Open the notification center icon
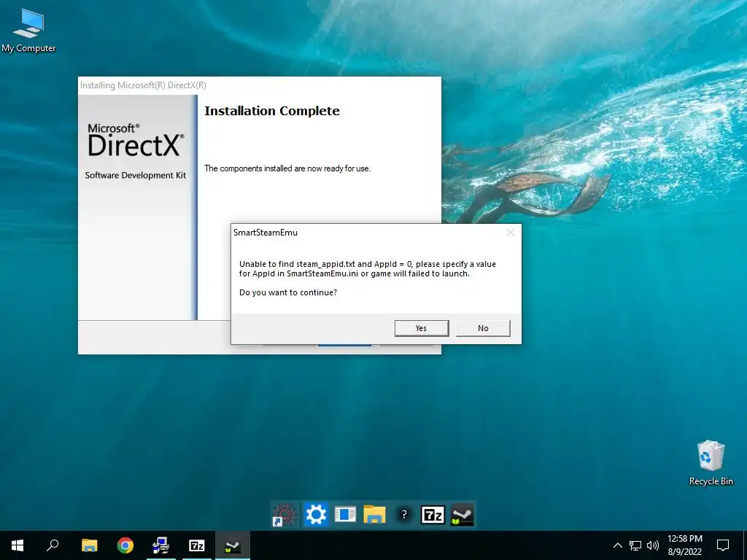This screenshot has width=747, height=560. tap(723, 545)
